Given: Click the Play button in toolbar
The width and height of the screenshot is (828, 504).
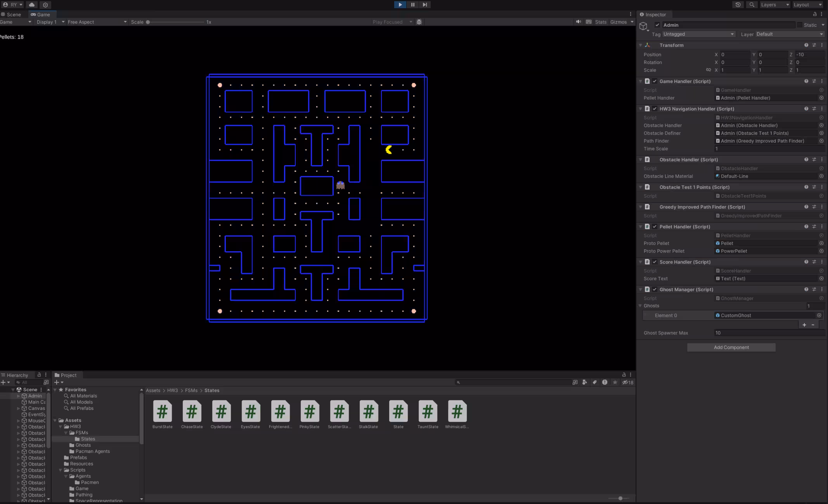Looking at the screenshot, I should 400,5.
